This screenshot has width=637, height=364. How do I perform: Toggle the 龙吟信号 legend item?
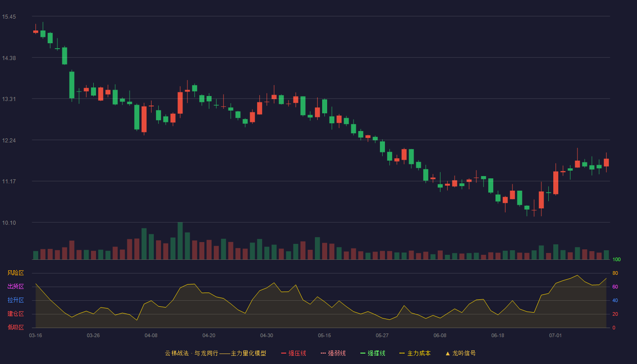tap(460, 353)
